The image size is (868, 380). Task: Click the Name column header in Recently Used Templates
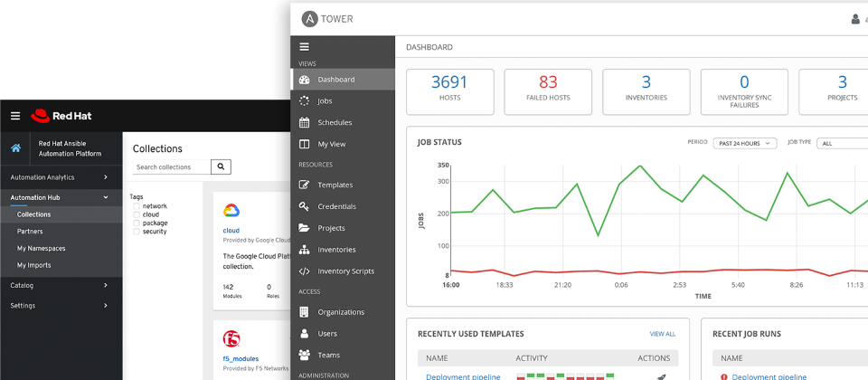point(437,358)
